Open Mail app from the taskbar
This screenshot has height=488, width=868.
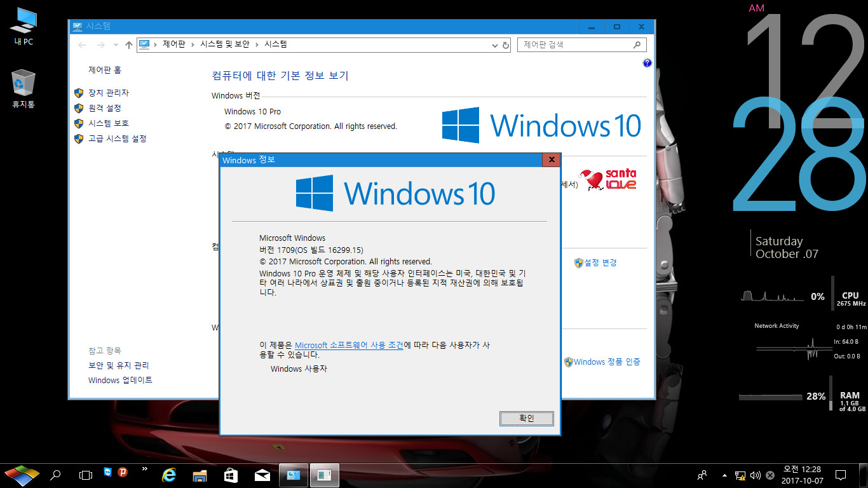tap(262, 475)
